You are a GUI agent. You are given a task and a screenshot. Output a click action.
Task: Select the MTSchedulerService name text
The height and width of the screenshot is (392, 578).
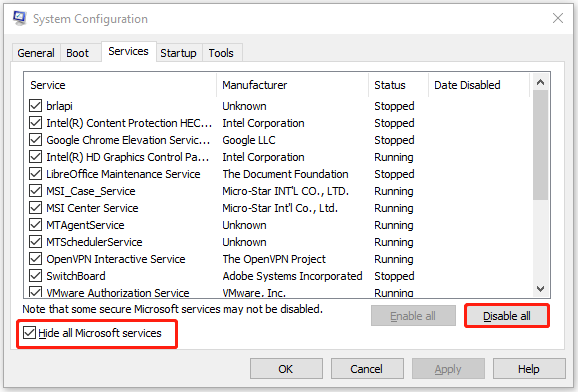pyautogui.click(x=94, y=242)
